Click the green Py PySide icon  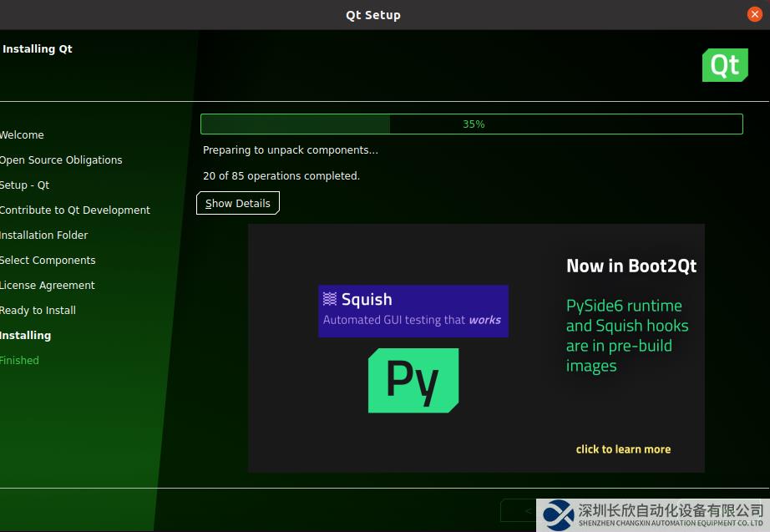413,381
